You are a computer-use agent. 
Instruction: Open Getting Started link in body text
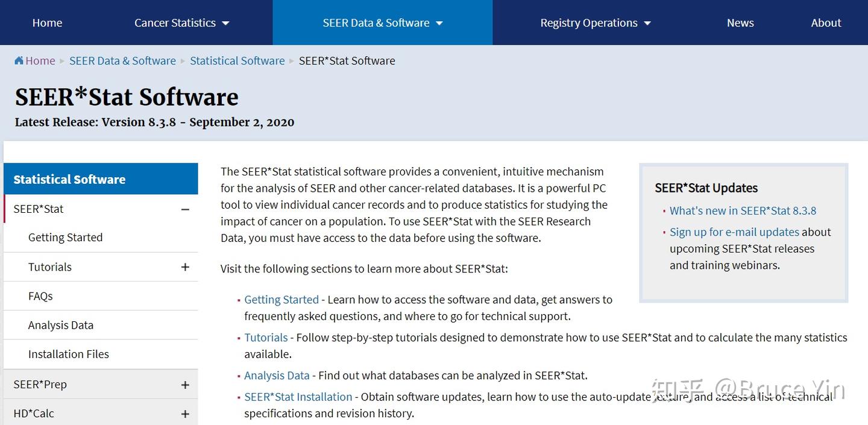pos(281,300)
